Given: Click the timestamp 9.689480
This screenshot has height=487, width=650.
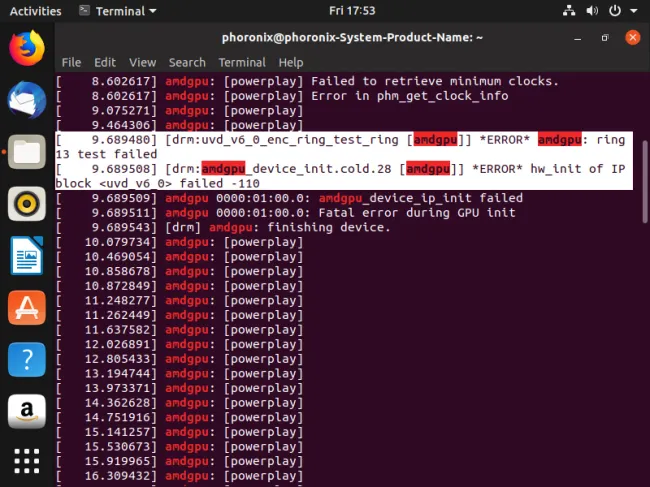Looking at the screenshot, I should point(121,140).
